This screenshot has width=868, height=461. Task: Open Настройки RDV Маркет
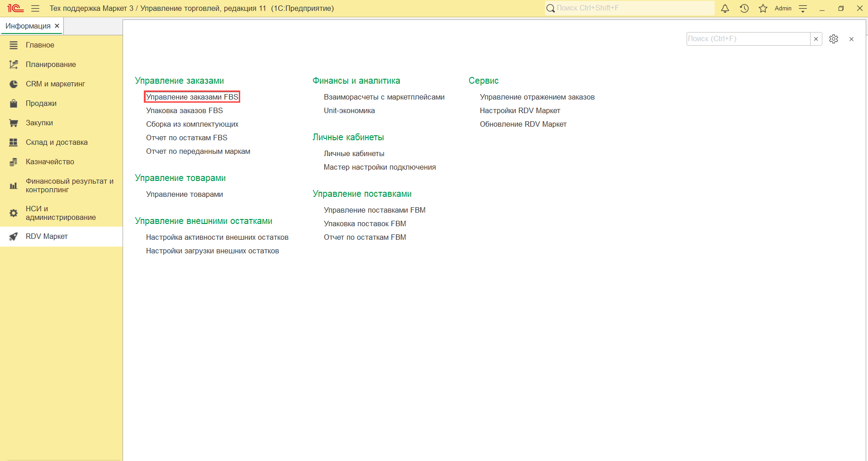(520, 111)
